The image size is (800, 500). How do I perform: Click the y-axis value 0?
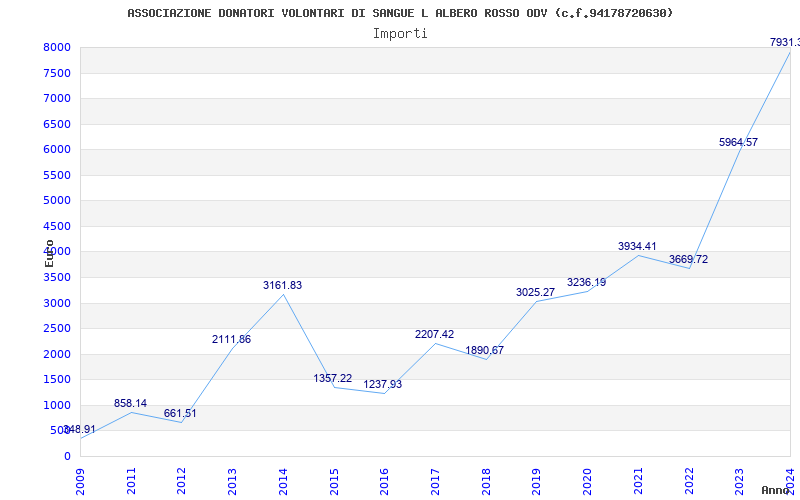(x=67, y=457)
